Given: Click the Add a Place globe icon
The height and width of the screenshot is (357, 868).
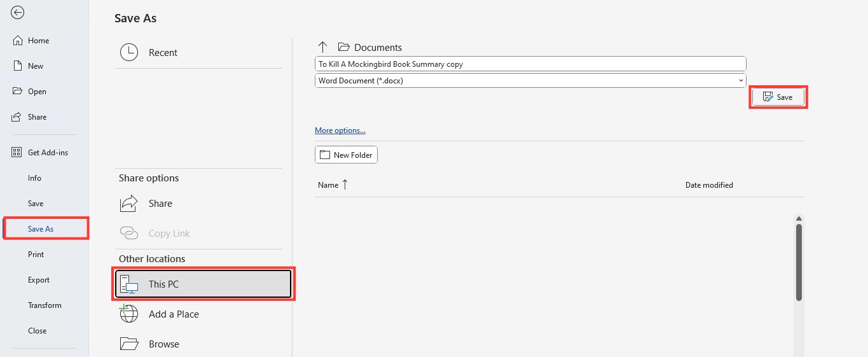Looking at the screenshot, I should 128,314.
